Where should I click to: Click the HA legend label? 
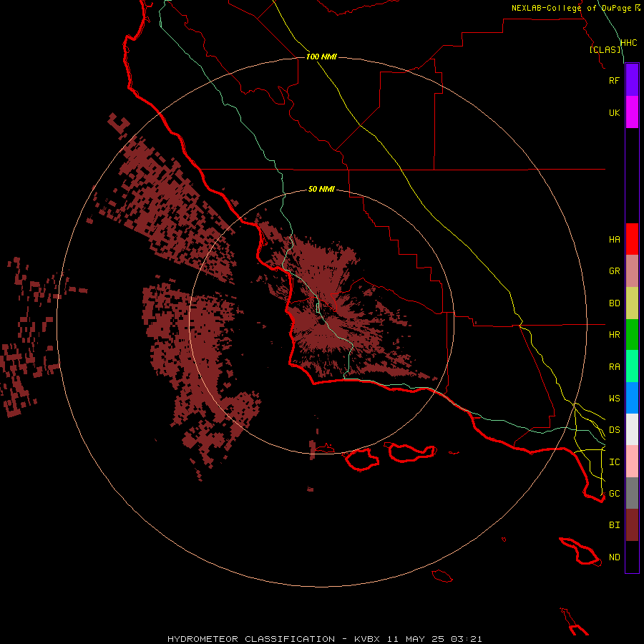614,239
